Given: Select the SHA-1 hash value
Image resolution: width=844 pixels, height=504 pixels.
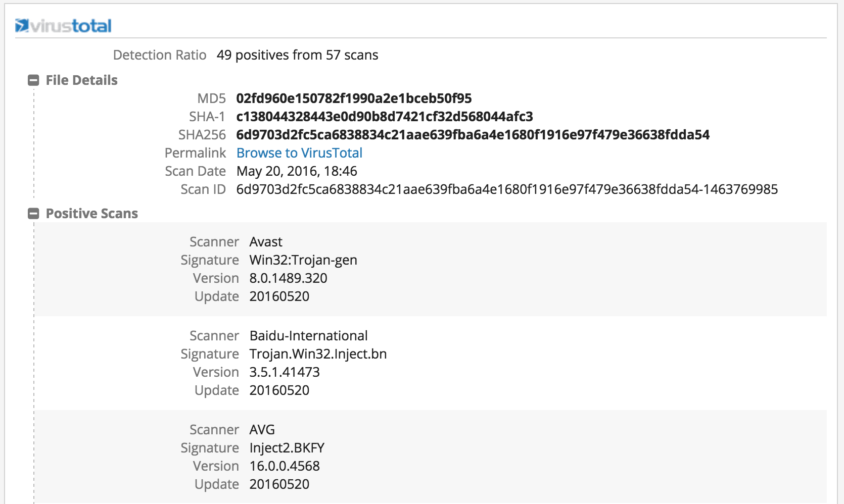Looking at the screenshot, I should pos(384,117).
